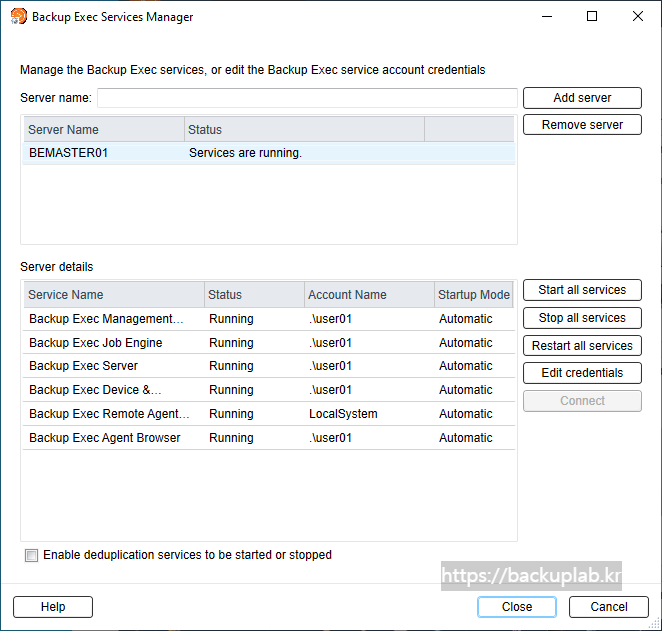Minimize the Services Manager window
The width and height of the screenshot is (662, 631).
tap(547, 16)
